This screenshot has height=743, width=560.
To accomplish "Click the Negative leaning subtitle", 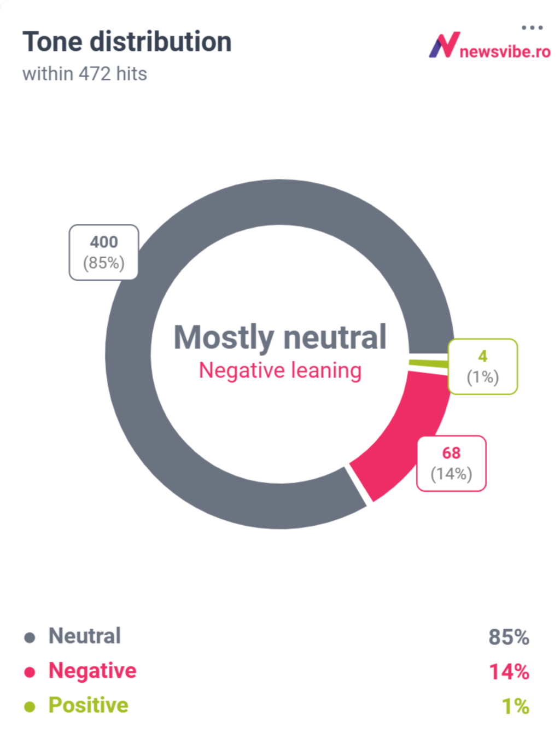I will [x=280, y=370].
